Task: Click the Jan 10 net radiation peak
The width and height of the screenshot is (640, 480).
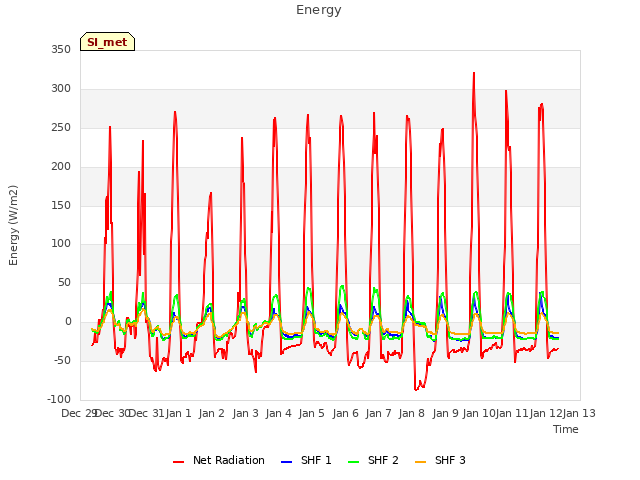Action: point(474,73)
